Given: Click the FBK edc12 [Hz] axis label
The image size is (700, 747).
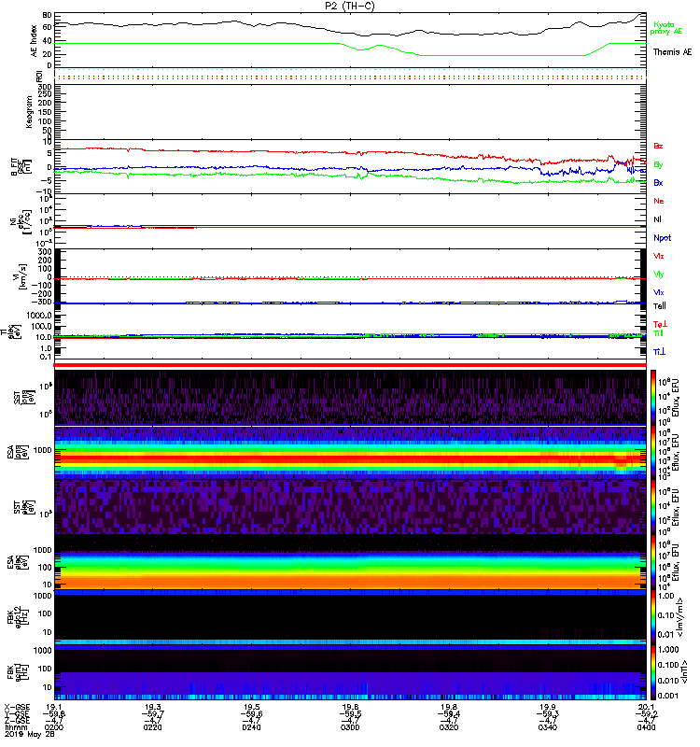Looking at the screenshot, I should point(18,616).
